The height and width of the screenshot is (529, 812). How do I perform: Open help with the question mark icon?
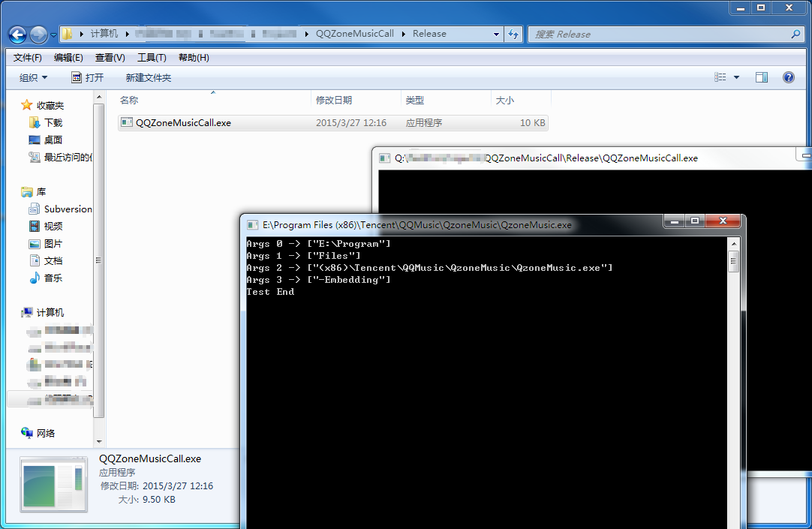tap(788, 77)
